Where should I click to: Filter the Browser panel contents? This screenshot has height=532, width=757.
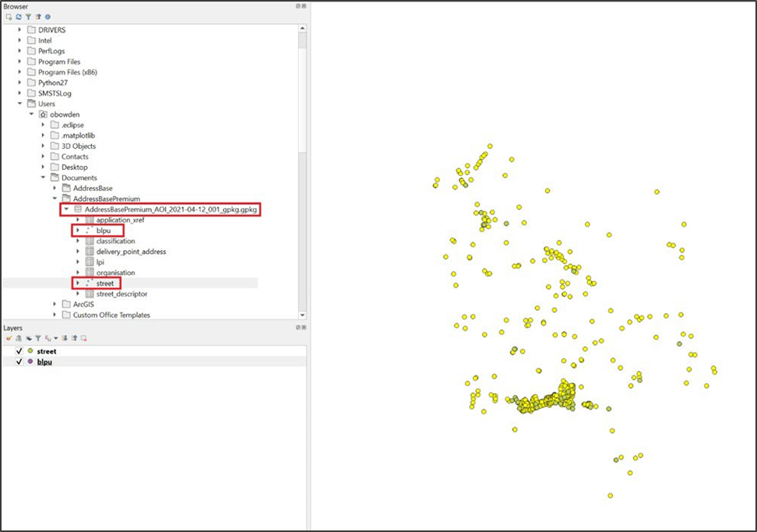click(x=29, y=17)
